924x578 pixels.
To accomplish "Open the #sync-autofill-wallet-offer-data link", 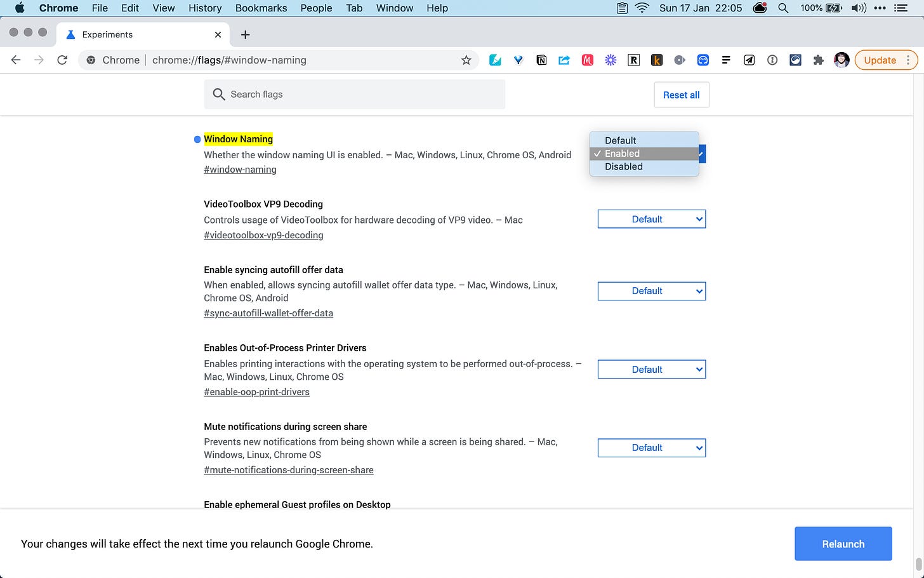I will click(x=268, y=313).
